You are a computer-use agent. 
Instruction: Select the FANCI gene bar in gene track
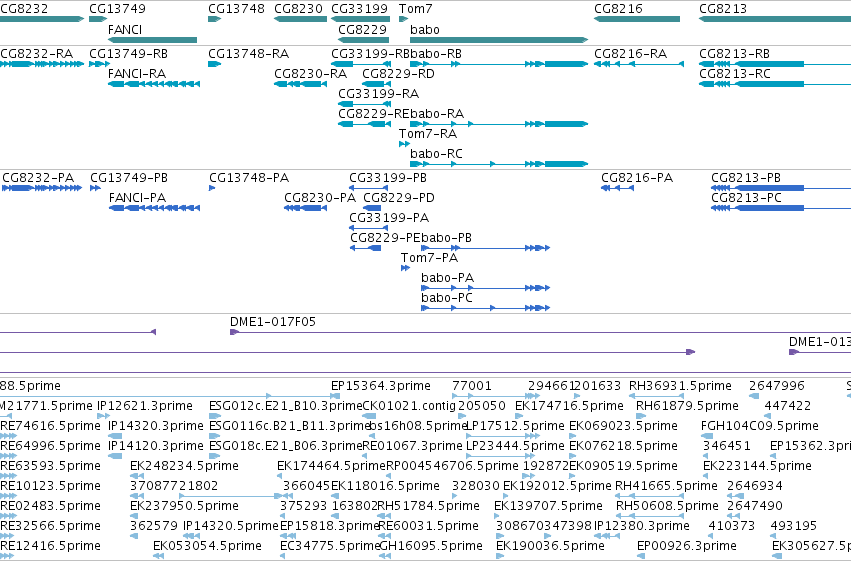pos(153,40)
